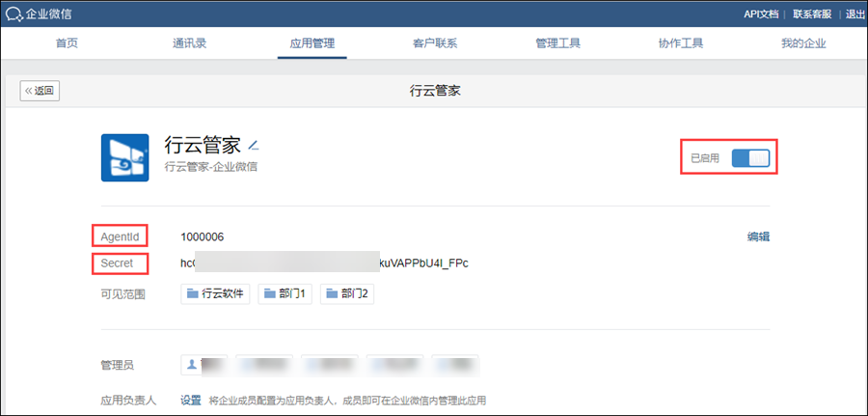Viewport: 868px width, 416px height.
Task: Click the 企业微信 logo icon
Action: (x=14, y=14)
